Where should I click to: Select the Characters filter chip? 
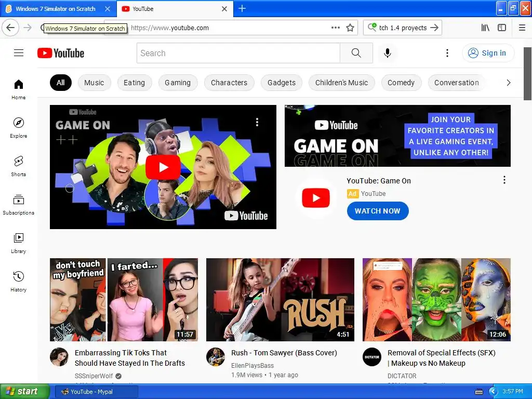229,83
